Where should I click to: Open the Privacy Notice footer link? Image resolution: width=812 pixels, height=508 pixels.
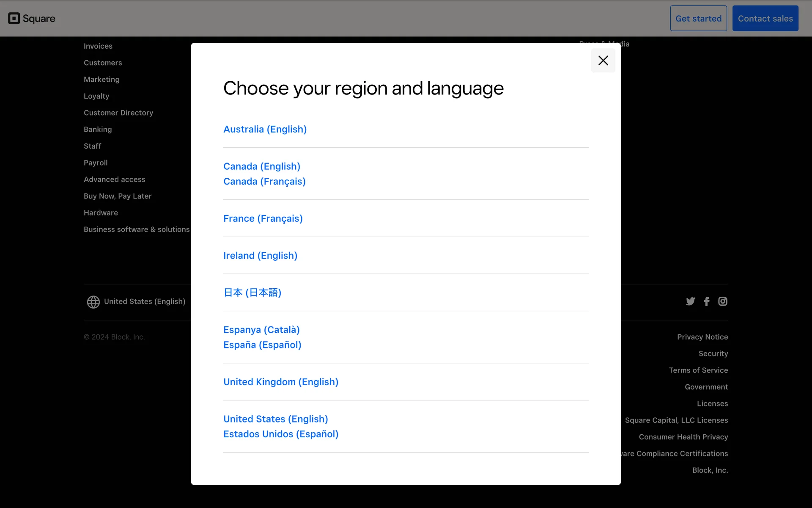702,337
